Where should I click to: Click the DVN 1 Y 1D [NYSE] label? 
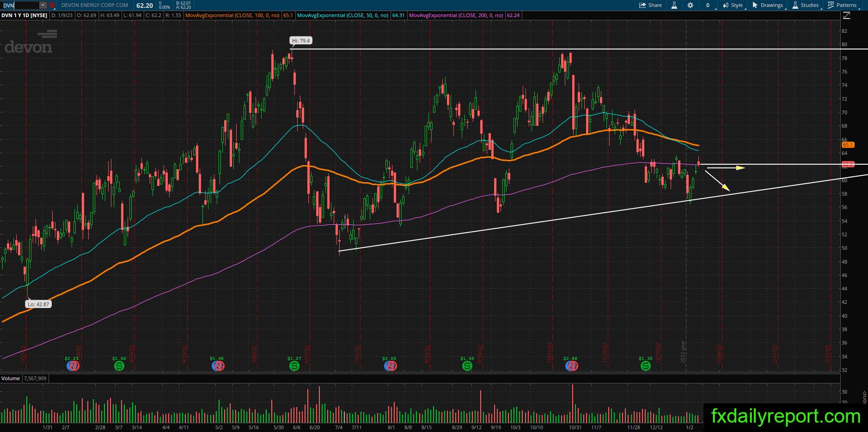[x=24, y=15]
